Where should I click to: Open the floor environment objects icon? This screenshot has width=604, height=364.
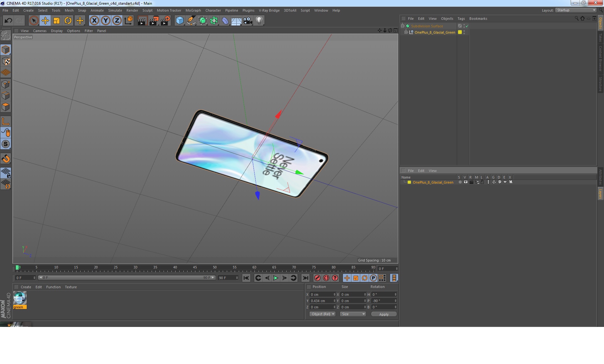click(237, 21)
